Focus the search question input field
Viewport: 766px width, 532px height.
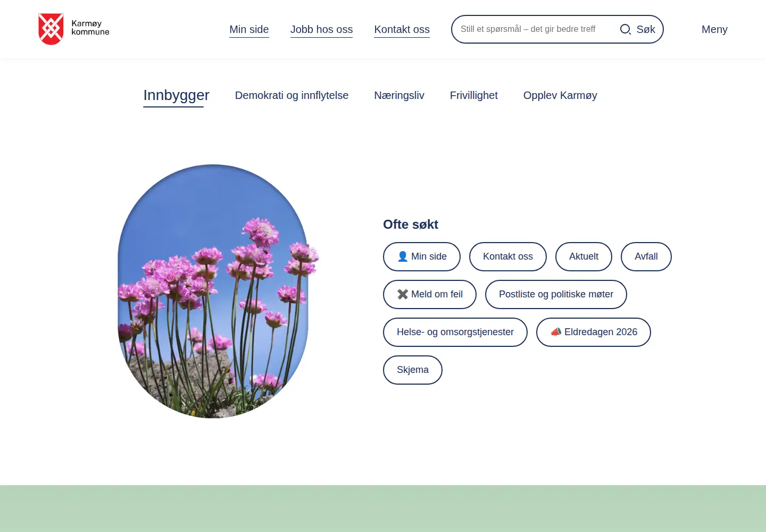(x=535, y=29)
